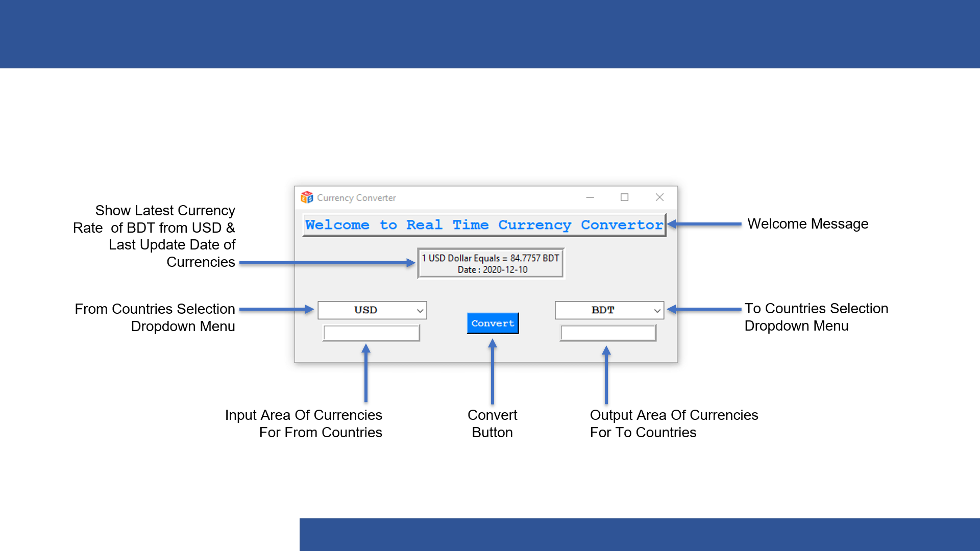Minimize the Currency Converter window
980x551 pixels.
[x=590, y=197]
